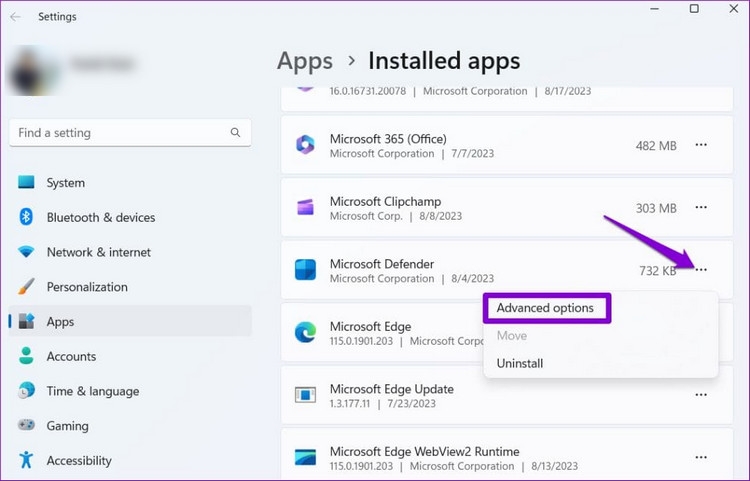Viewport: 750px width, 481px height.
Task: Select Apps in the sidebar
Action: [130, 322]
